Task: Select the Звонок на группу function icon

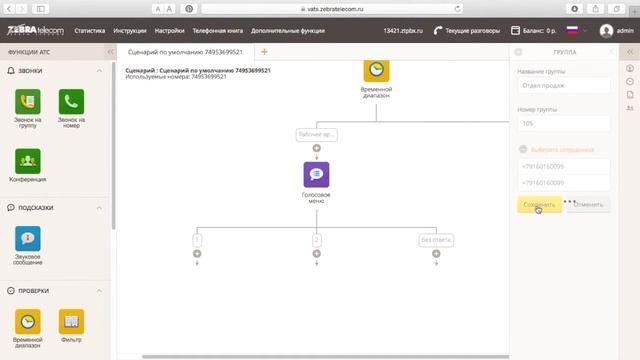Action: [x=28, y=102]
